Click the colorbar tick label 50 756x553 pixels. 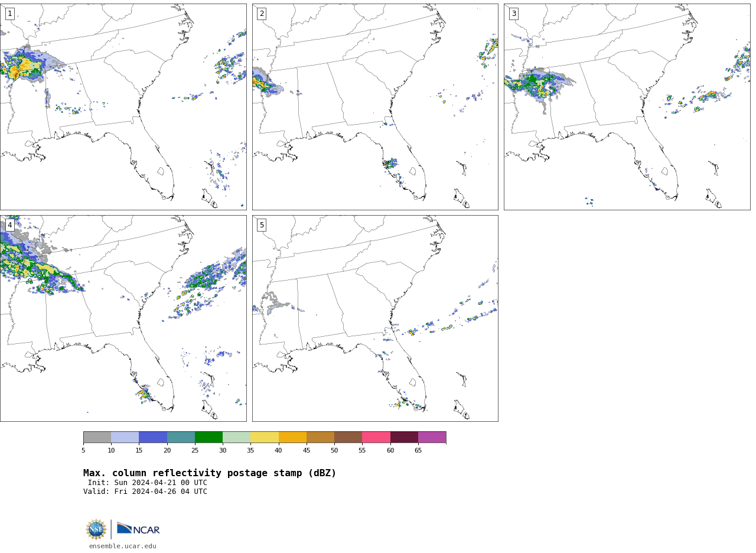334,451
